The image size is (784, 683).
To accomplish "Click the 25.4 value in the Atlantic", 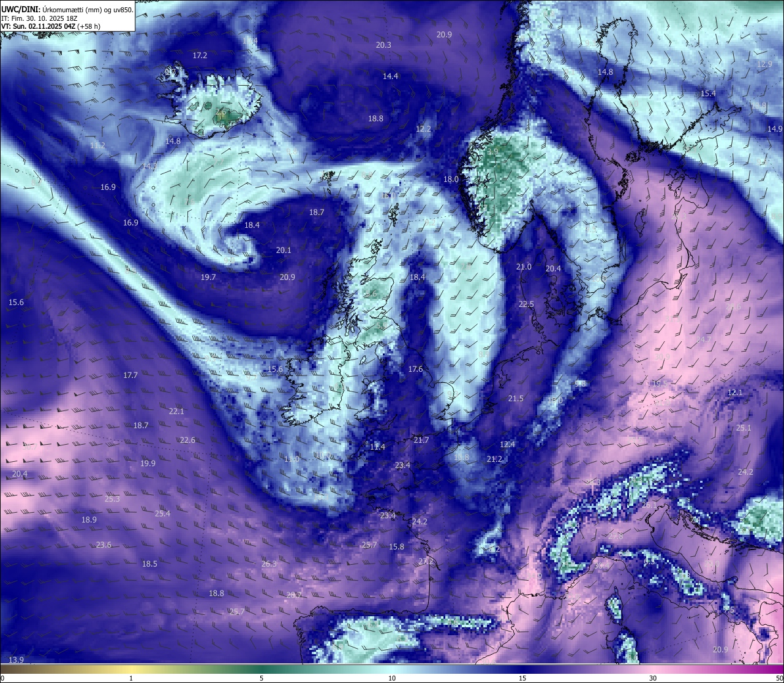I will click(162, 513).
